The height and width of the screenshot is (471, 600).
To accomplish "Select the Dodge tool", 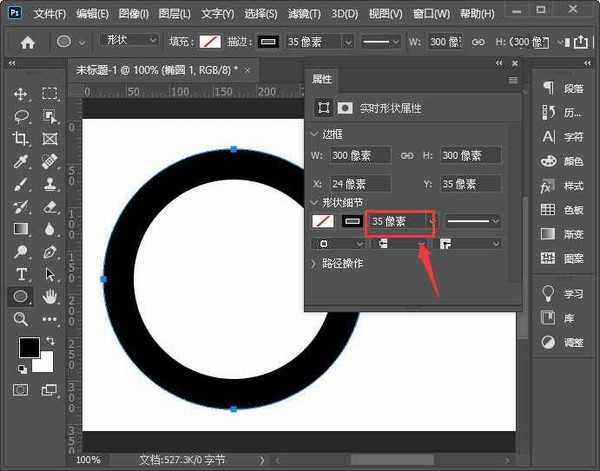I will pos(21,251).
